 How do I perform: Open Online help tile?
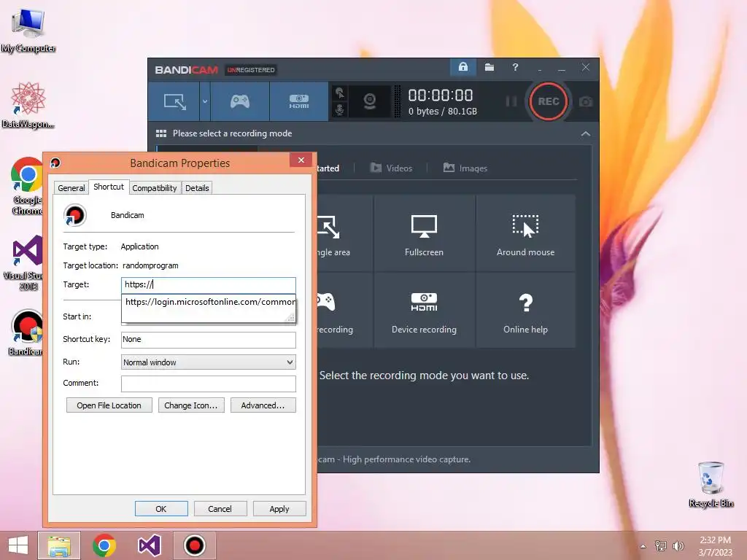[x=525, y=311]
